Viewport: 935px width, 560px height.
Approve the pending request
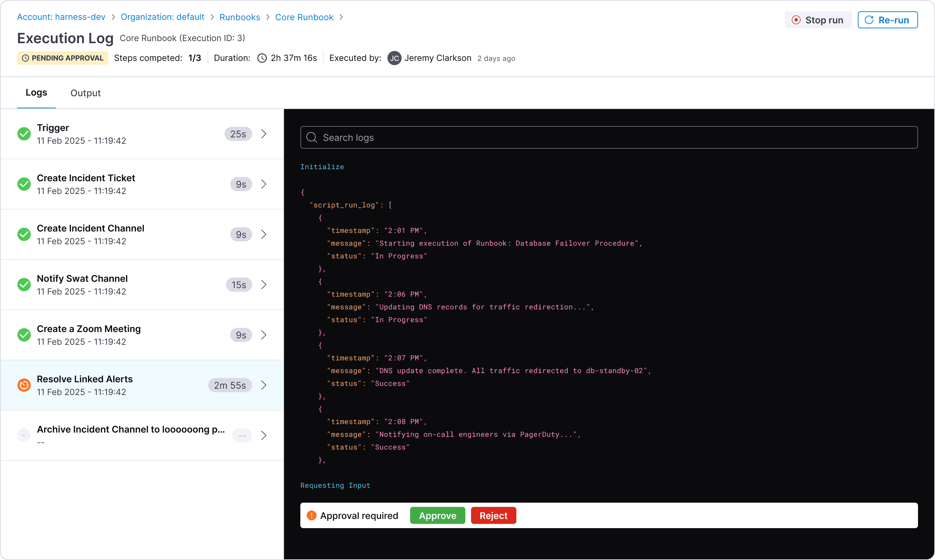pyautogui.click(x=437, y=515)
